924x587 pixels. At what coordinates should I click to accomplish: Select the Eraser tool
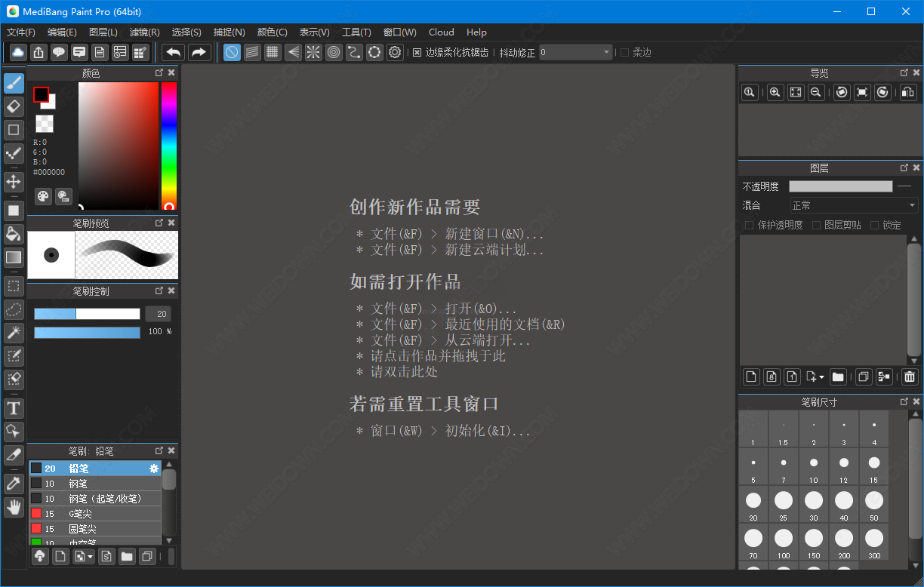pos(14,106)
